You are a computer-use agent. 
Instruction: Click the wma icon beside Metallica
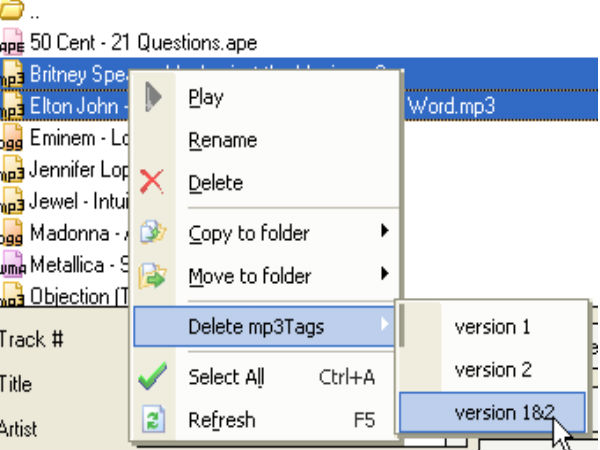tap(12, 264)
